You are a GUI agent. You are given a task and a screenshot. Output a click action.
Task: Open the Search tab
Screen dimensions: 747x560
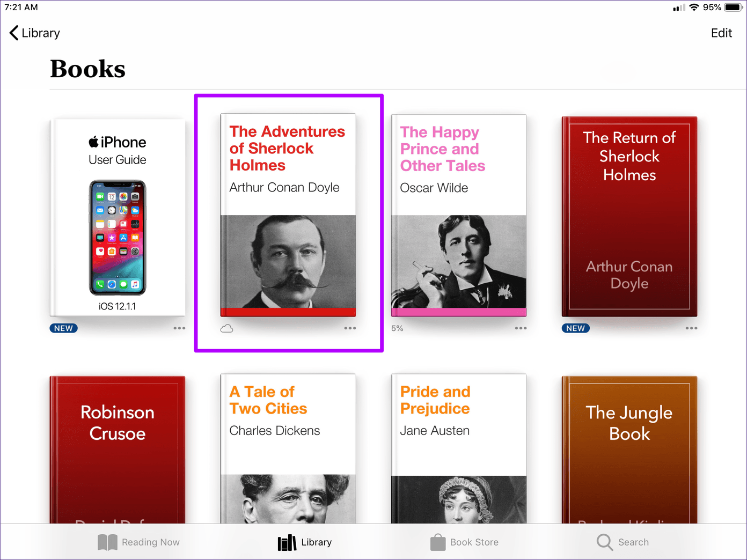(622, 542)
